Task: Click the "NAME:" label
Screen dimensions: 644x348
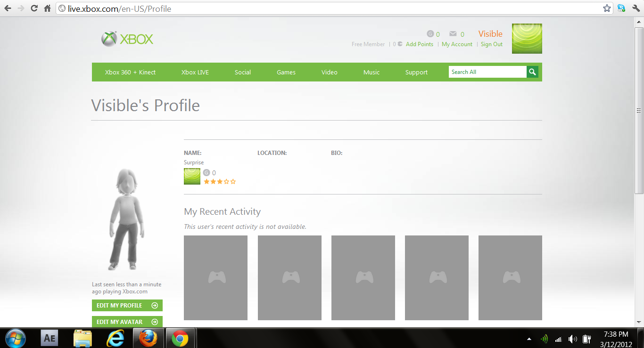Action: pos(193,153)
